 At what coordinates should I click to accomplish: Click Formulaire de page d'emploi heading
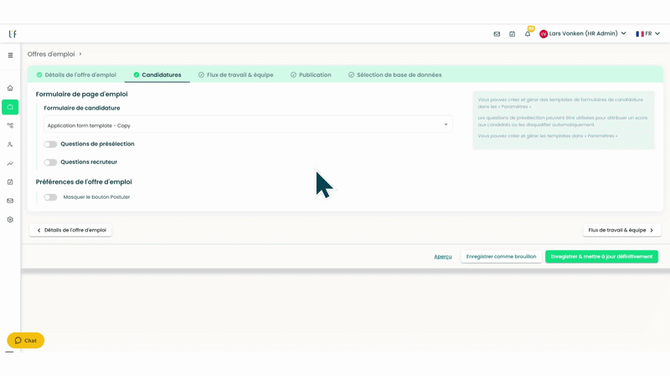(x=82, y=94)
